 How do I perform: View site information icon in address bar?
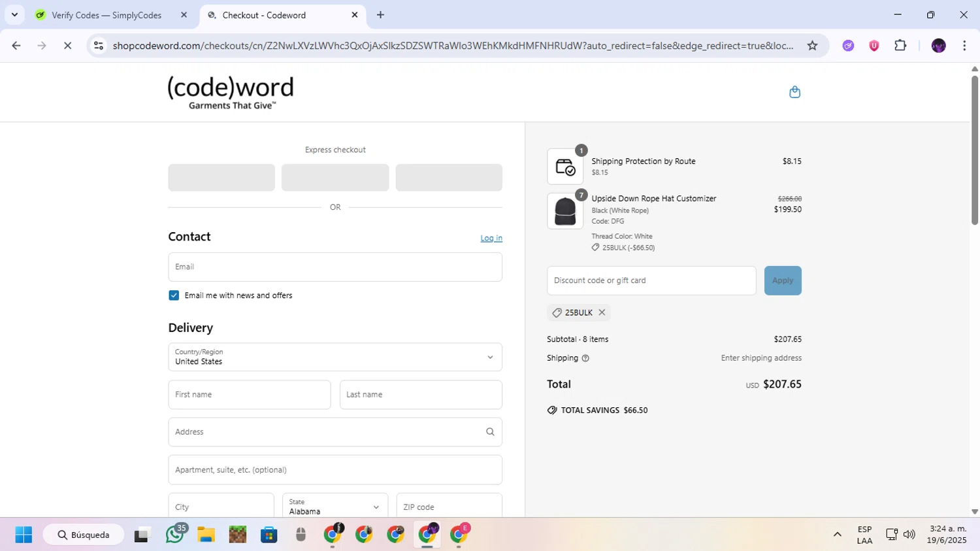click(99, 46)
